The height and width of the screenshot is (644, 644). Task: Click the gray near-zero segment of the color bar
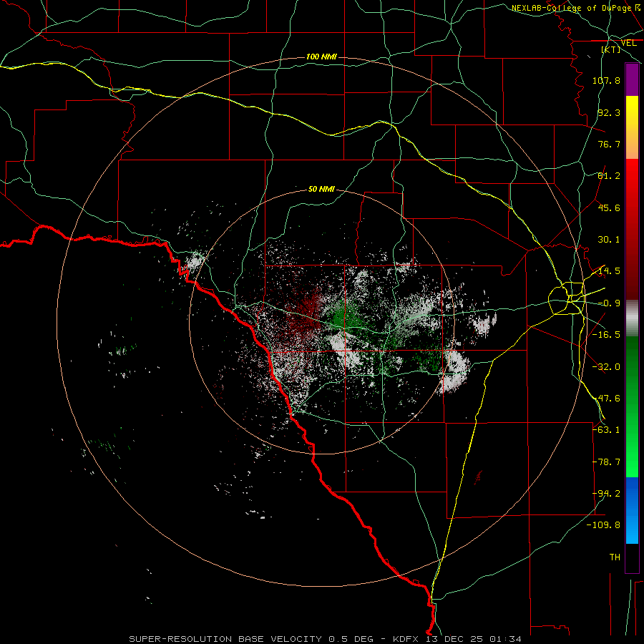pyautogui.click(x=632, y=318)
